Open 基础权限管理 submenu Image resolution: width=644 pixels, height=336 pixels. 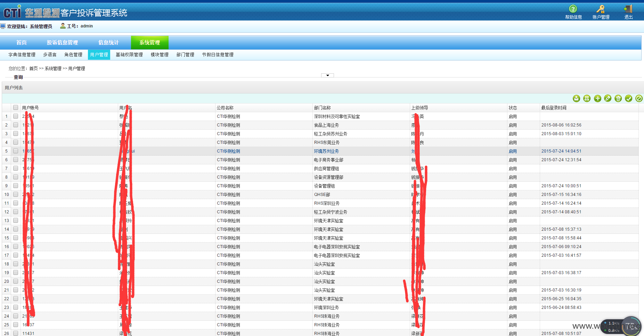coord(129,55)
